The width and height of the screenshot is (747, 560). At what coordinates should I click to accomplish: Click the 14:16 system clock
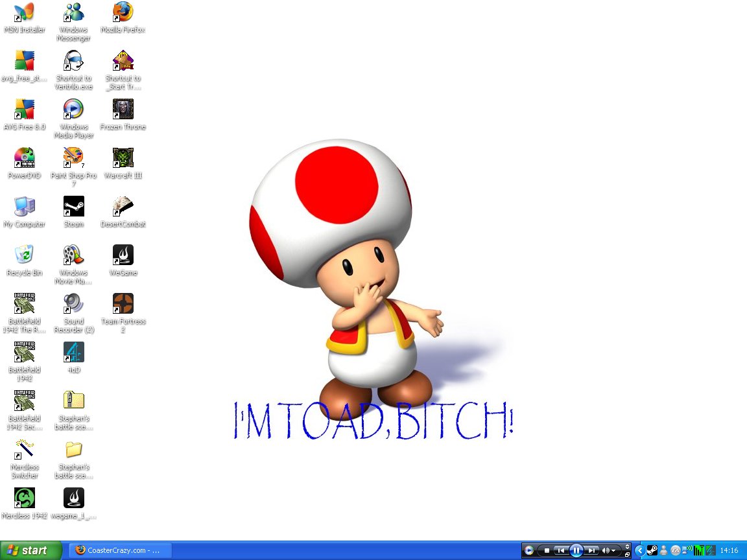point(729,550)
